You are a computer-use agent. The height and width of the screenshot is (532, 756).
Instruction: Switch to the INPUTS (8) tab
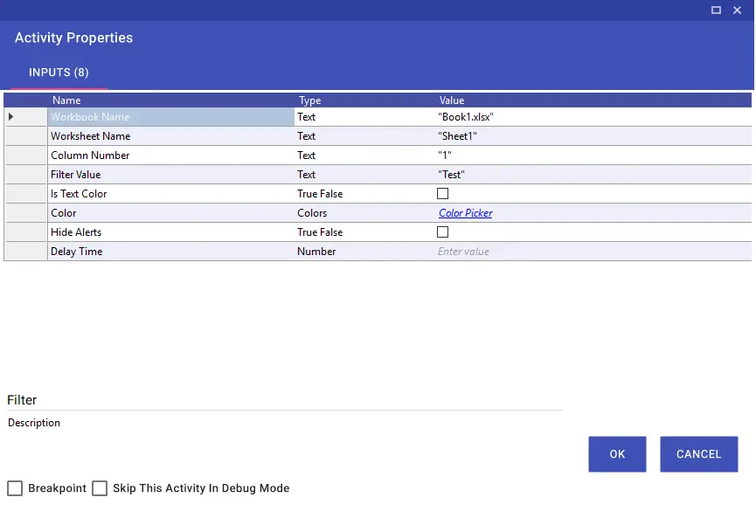pos(59,73)
